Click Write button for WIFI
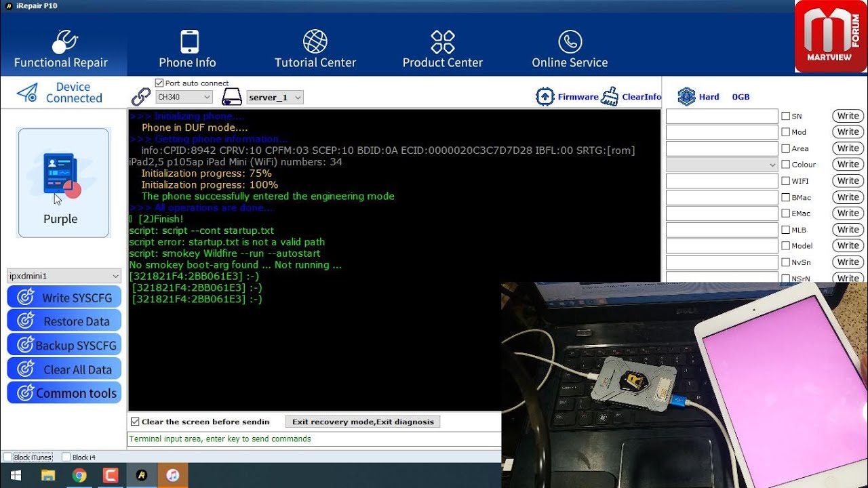The image size is (868, 488). point(848,181)
